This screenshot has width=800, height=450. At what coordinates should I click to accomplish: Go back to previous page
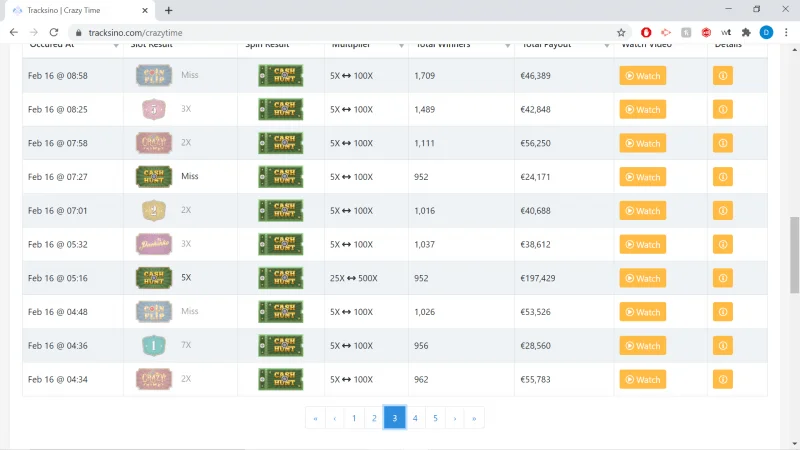(x=14, y=32)
